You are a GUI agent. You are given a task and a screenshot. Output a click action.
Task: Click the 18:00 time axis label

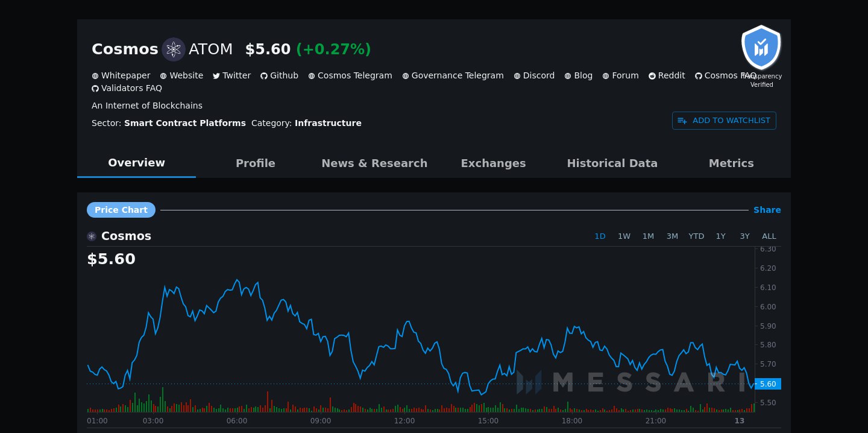571,421
